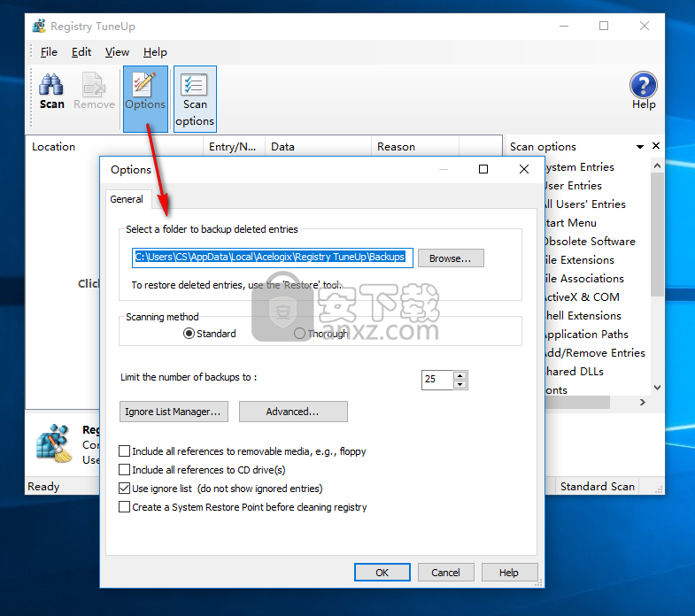Open the Help menu

point(155,52)
